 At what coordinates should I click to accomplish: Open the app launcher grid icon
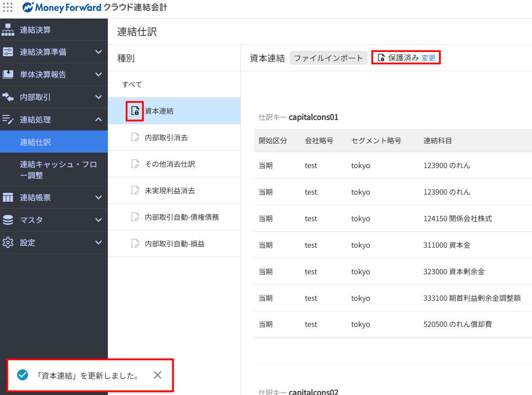click(x=8, y=8)
